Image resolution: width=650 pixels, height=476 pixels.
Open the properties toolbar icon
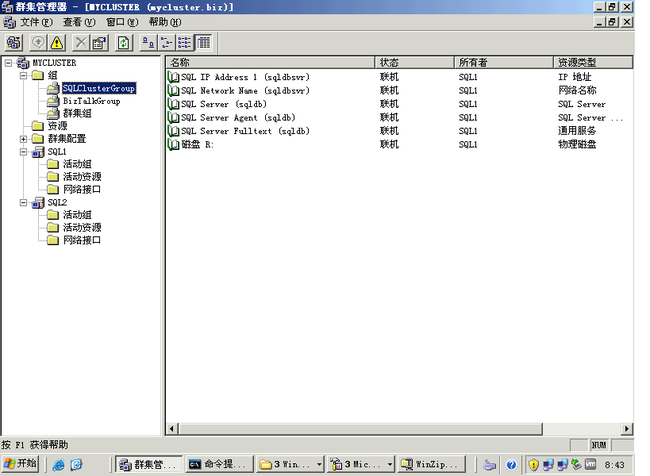point(99,42)
